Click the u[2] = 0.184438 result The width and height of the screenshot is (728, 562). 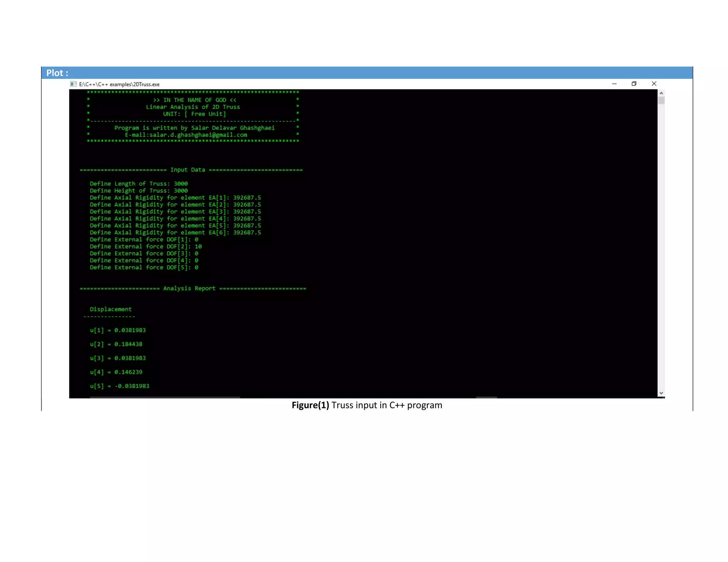click(116, 344)
